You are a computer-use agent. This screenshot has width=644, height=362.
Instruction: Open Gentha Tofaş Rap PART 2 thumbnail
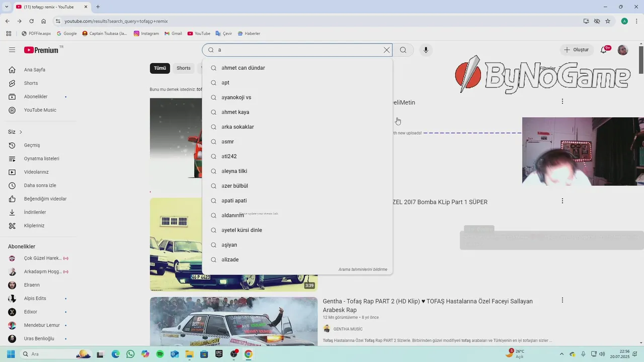[x=233, y=322]
